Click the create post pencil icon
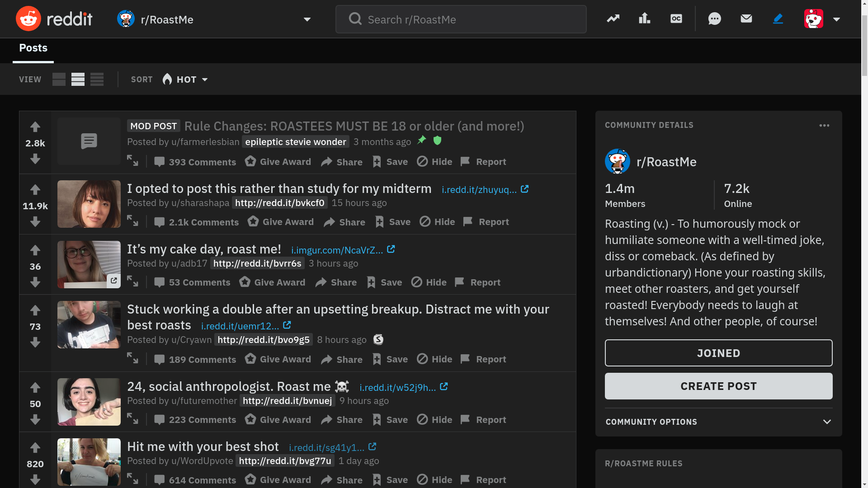This screenshot has height=488, width=868. tap(778, 19)
